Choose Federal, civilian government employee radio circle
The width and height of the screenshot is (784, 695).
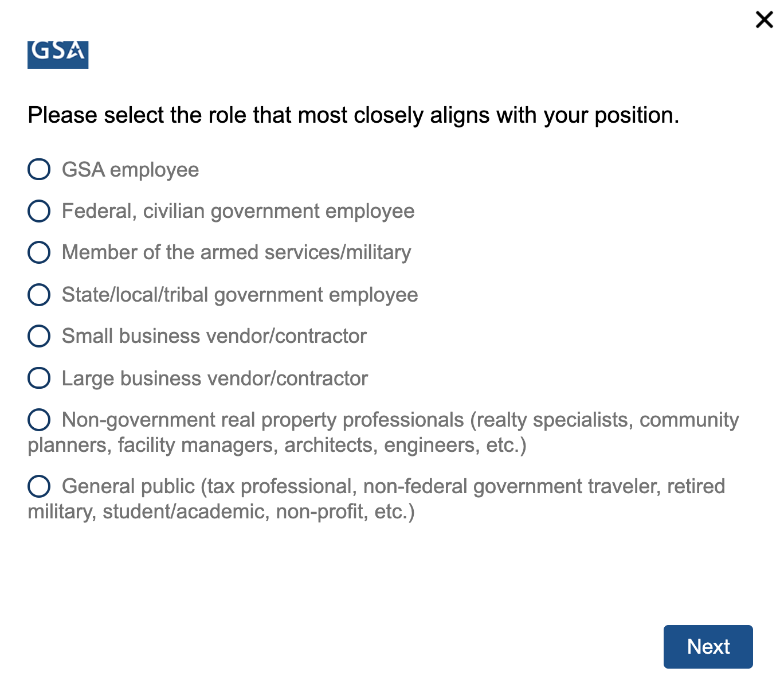click(39, 211)
